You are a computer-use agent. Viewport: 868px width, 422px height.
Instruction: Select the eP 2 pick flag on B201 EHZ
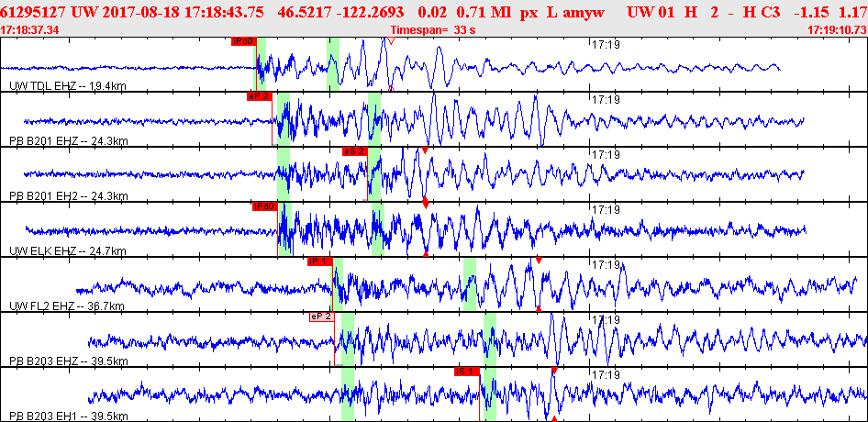pyautogui.click(x=260, y=95)
